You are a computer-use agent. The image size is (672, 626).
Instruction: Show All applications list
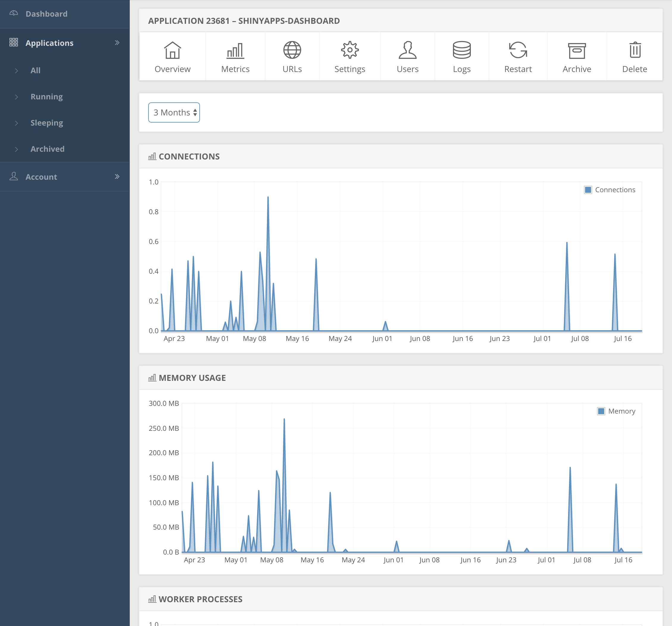coord(35,70)
